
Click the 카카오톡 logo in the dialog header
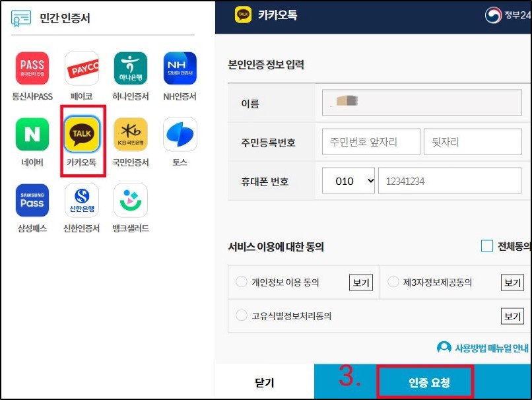[244, 15]
